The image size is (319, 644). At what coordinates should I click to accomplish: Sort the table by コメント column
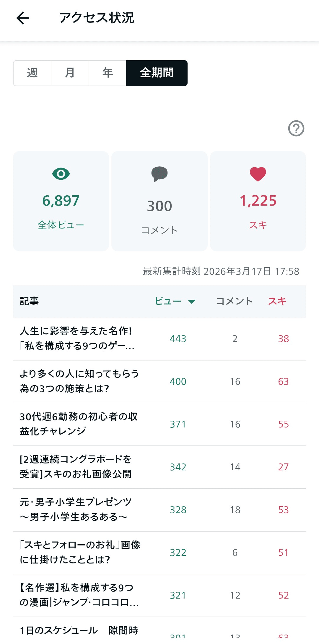coord(234,301)
